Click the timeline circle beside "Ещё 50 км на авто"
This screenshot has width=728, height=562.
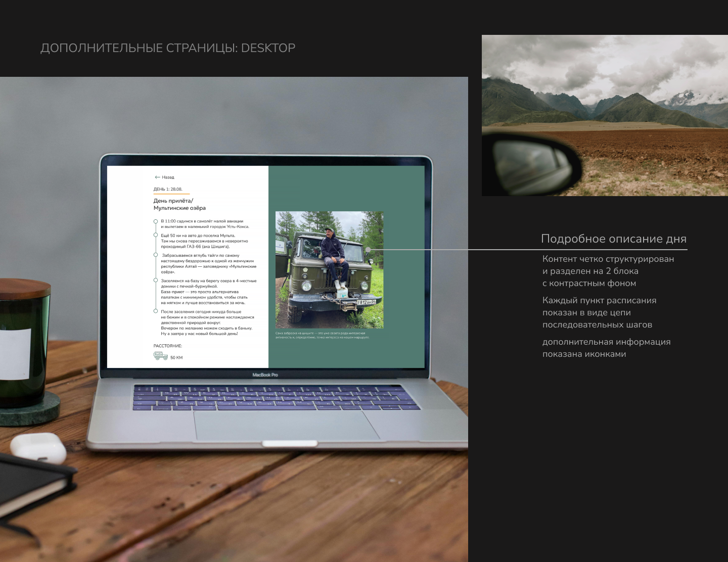[x=156, y=235]
